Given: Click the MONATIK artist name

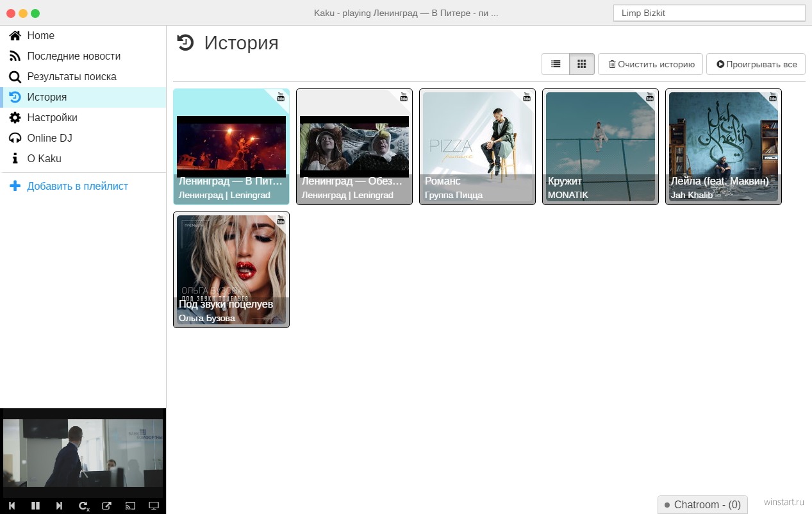Looking at the screenshot, I should [x=568, y=195].
